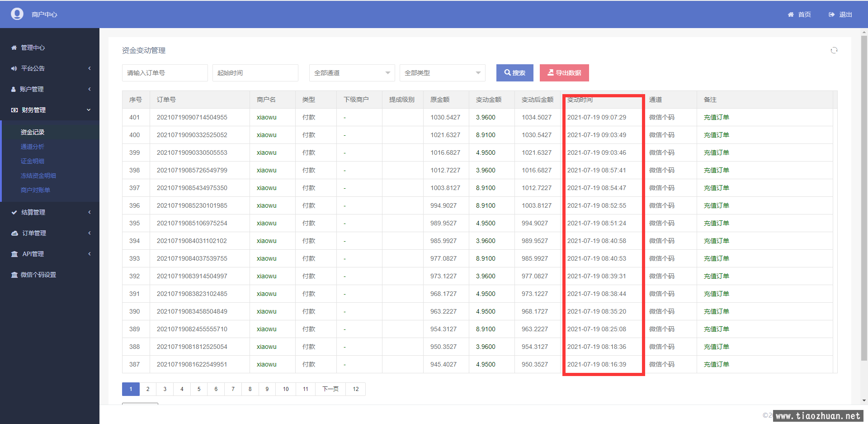Click balance 963.2227 in row 389
The width and height of the screenshot is (868, 424).
point(535,329)
